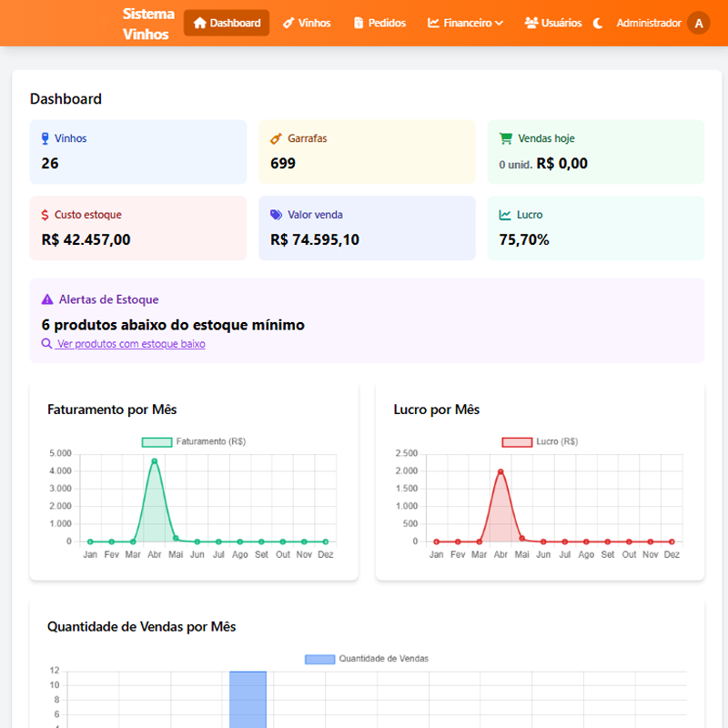Click the dollar sign icon on Custo estoque
The image size is (728, 728).
(x=45, y=215)
